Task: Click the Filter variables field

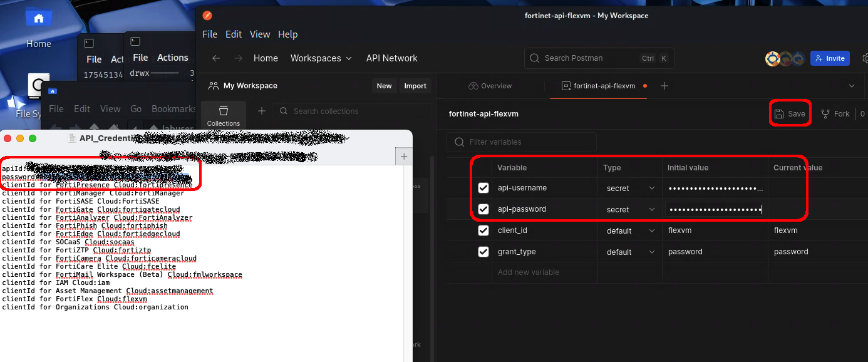Action: coord(522,142)
